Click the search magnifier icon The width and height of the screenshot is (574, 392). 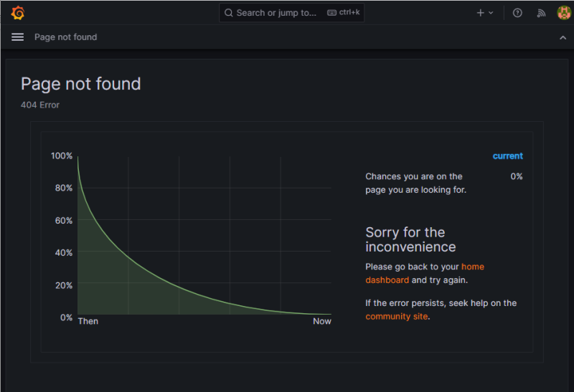pos(228,13)
